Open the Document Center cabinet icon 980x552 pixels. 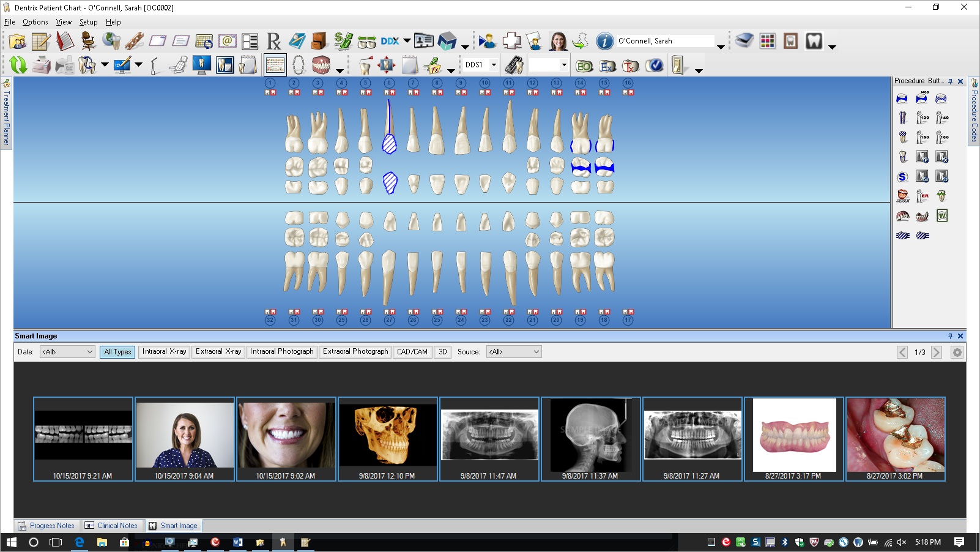click(317, 40)
